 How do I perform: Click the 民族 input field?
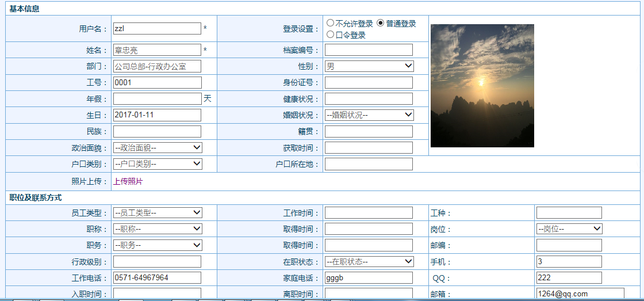[158, 132]
